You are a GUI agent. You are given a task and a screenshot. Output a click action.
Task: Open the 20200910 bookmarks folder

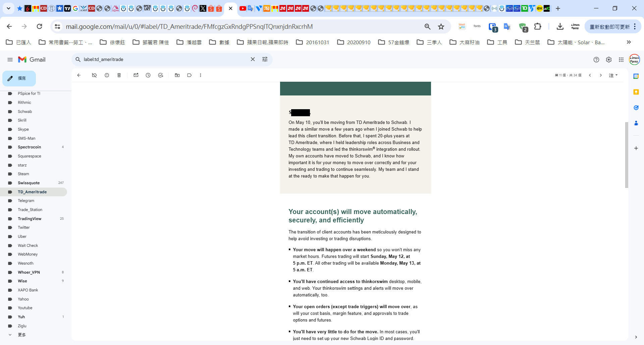pos(354,42)
